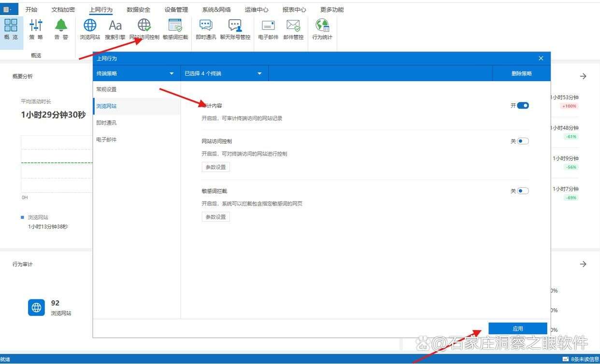600x364 pixels.
Task: Open the 敏感词拦截 ribbon icon
Action: (175, 26)
